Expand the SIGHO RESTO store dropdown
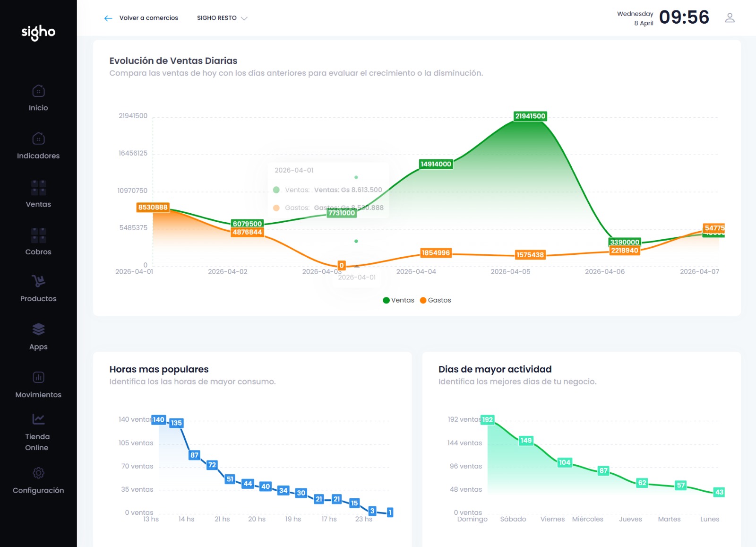 (x=217, y=18)
